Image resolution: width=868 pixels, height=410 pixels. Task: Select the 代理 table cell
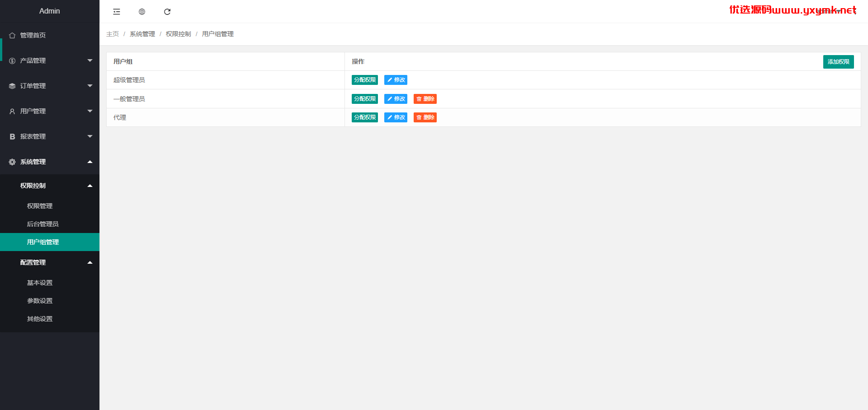pyautogui.click(x=226, y=117)
